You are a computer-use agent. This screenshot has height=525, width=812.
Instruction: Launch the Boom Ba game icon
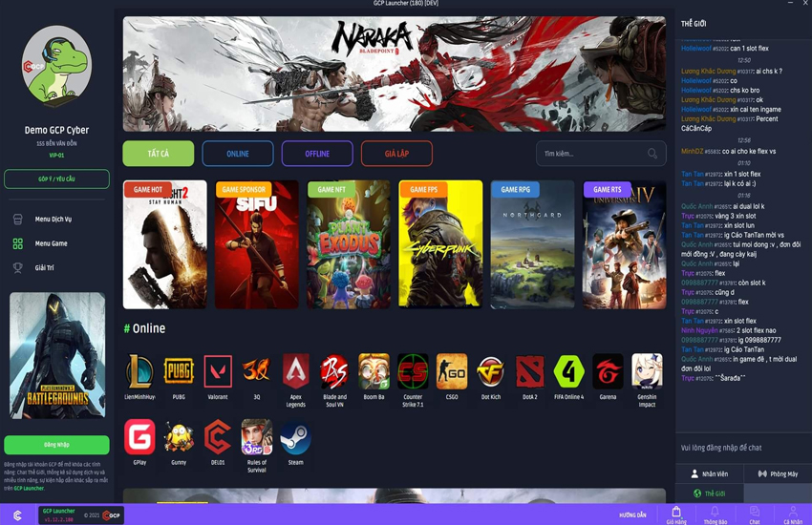(374, 371)
